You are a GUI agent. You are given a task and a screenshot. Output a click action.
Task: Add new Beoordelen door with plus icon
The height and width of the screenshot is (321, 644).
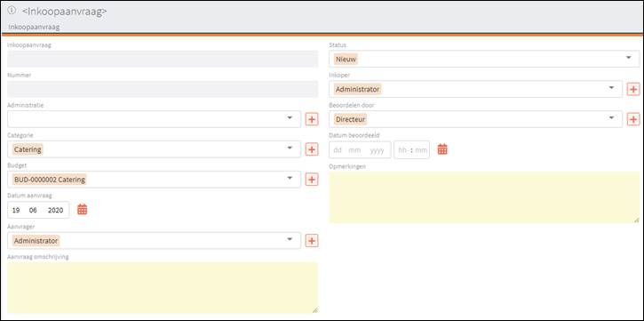(x=633, y=119)
